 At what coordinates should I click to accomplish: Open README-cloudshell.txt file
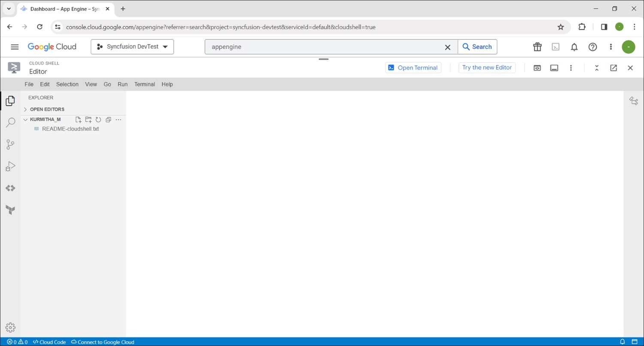(x=70, y=129)
